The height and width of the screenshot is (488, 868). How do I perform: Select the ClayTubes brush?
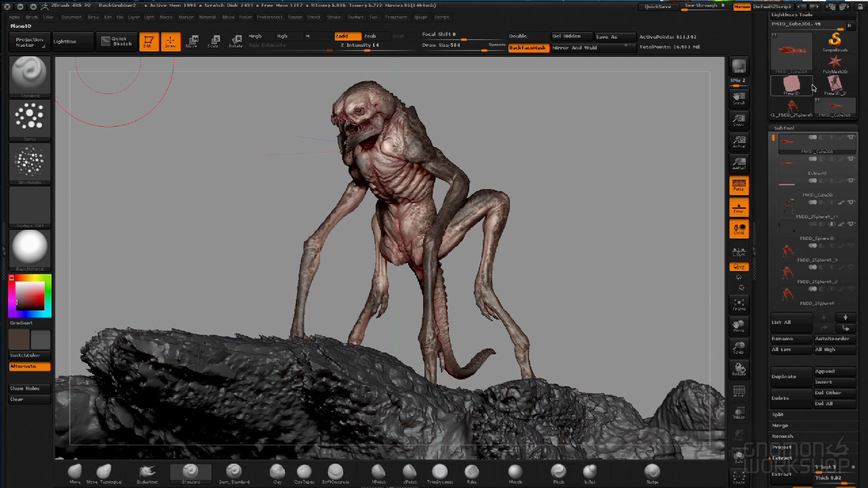(x=304, y=472)
